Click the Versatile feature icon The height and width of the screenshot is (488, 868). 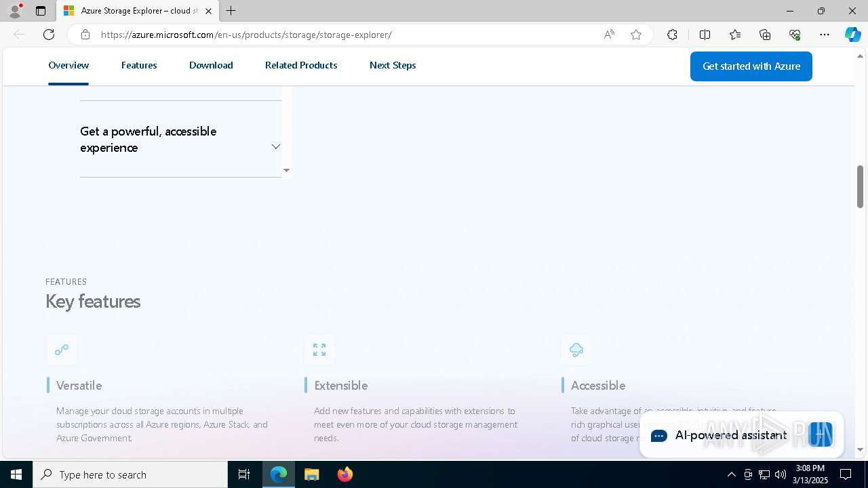tap(62, 350)
